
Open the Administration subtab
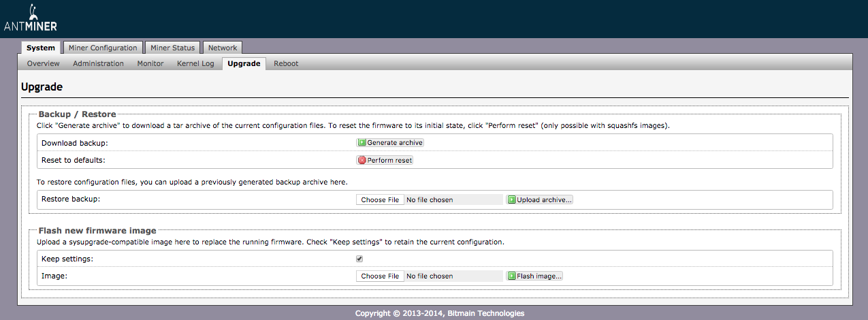98,63
